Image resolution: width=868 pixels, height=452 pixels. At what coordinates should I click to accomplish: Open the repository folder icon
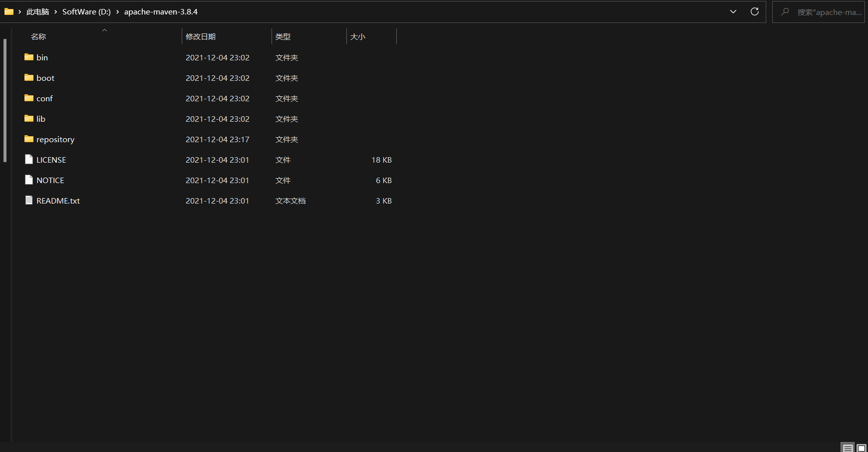(x=29, y=139)
